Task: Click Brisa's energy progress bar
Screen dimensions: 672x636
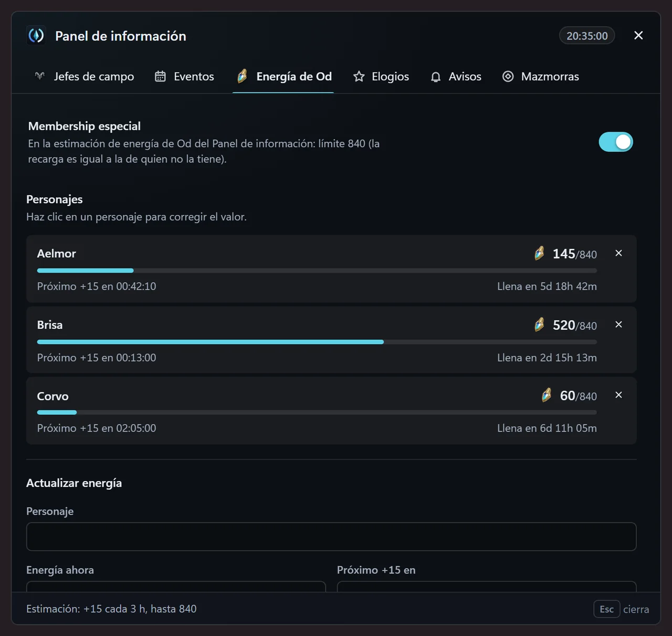Action: click(317, 342)
